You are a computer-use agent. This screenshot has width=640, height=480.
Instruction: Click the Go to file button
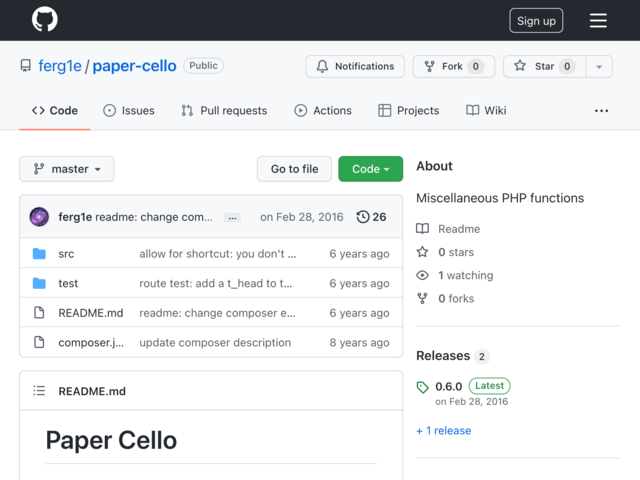click(x=294, y=169)
